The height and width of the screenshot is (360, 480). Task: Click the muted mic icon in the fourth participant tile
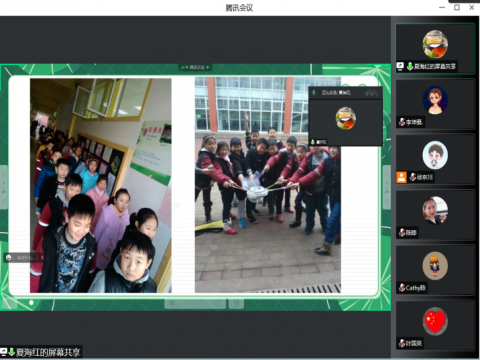coord(402,232)
